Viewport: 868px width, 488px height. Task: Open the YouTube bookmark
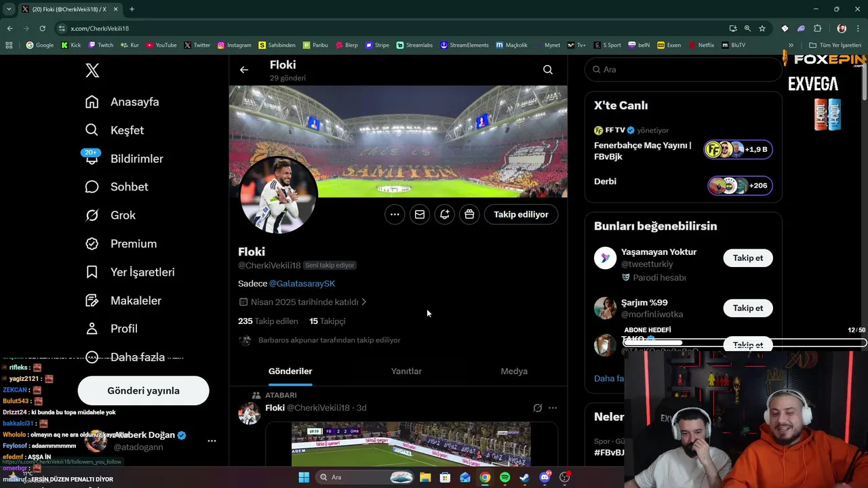point(161,45)
